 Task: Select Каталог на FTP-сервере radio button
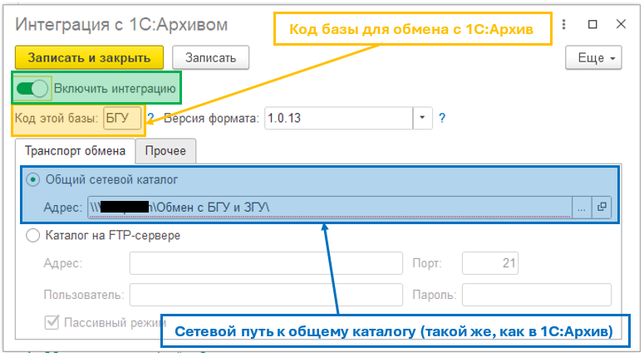pyautogui.click(x=33, y=236)
